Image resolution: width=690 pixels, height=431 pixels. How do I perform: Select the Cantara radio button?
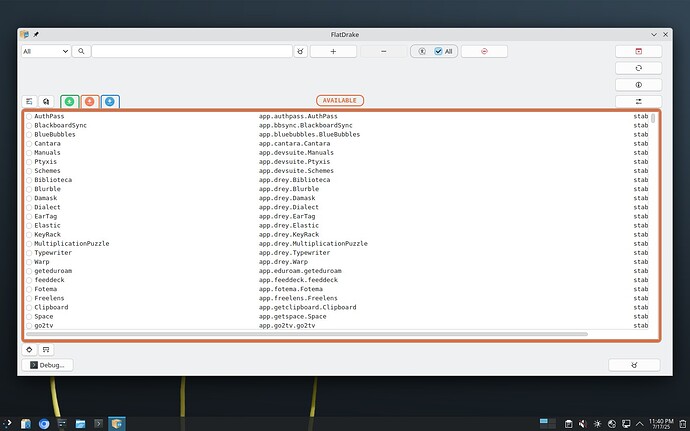pyautogui.click(x=29, y=144)
